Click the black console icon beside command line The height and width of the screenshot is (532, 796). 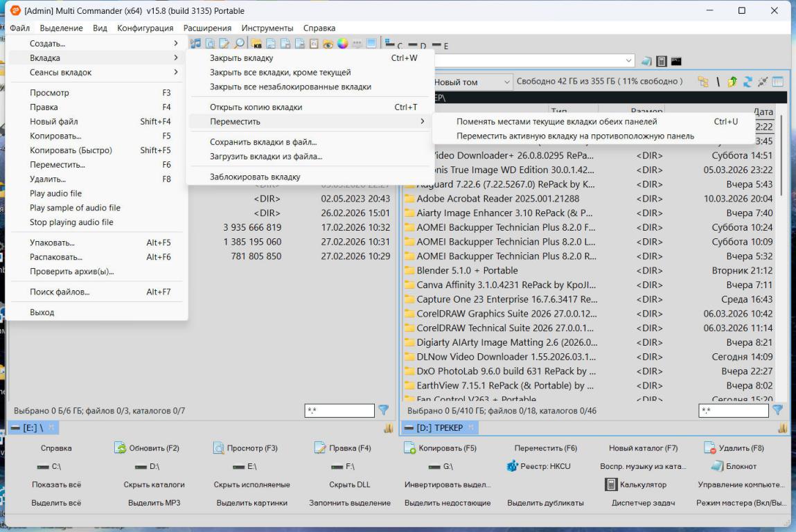point(675,62)
